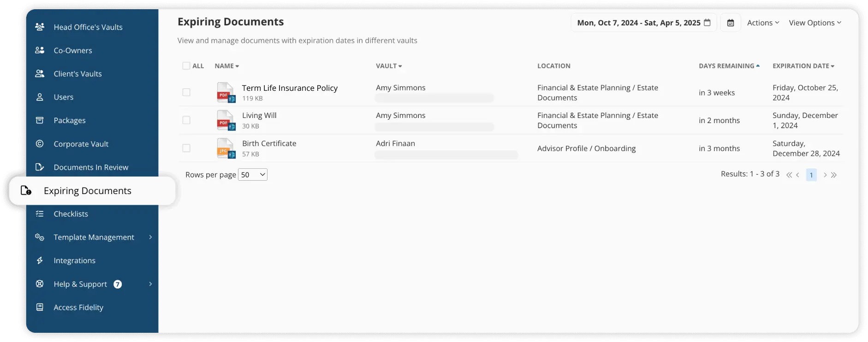Viewport: 868px width, 342px height.
Task: Expand the Template Management submenu
Action: [x=150, y=237]
